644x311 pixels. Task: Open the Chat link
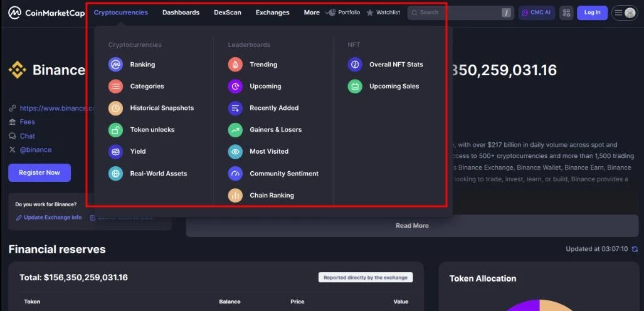(x=27, y=136)
